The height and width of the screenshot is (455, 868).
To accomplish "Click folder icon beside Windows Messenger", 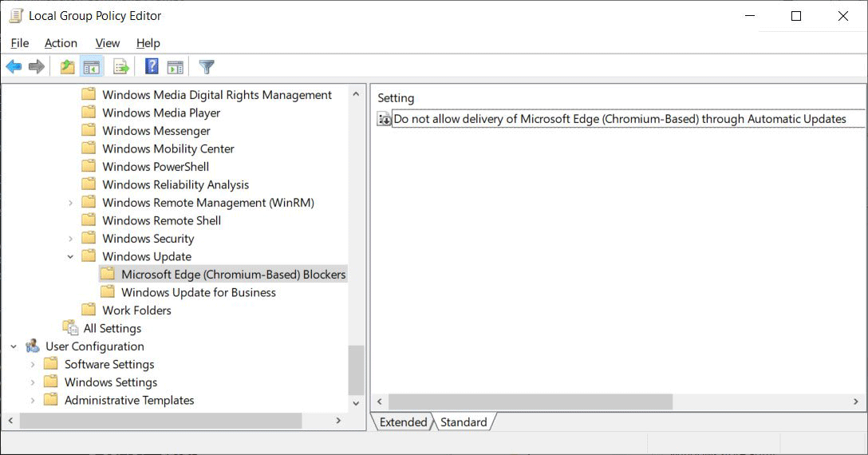I will click(x=89, y=130).
